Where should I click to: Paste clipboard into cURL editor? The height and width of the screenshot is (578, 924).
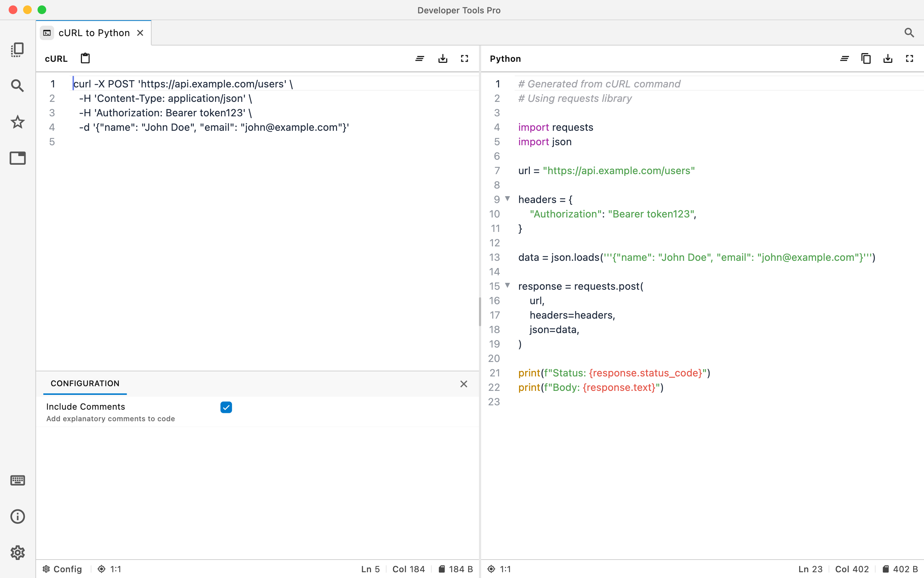tap(85, 59)
